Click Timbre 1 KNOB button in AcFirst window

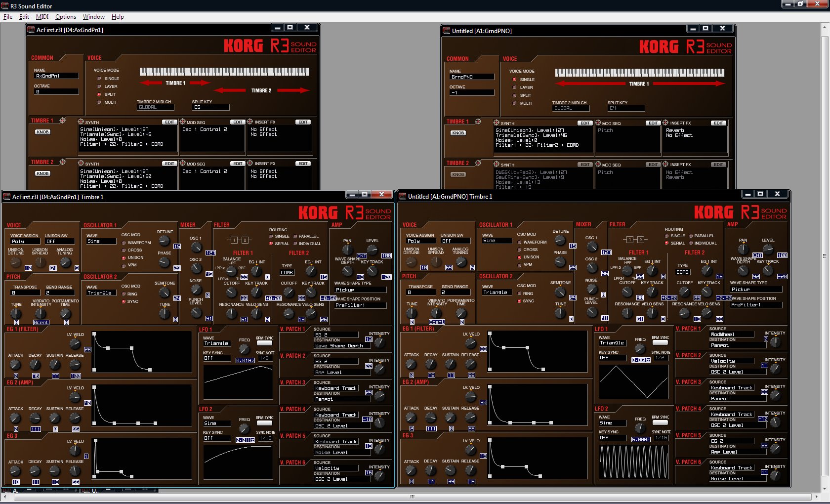(x=43, y=132)
